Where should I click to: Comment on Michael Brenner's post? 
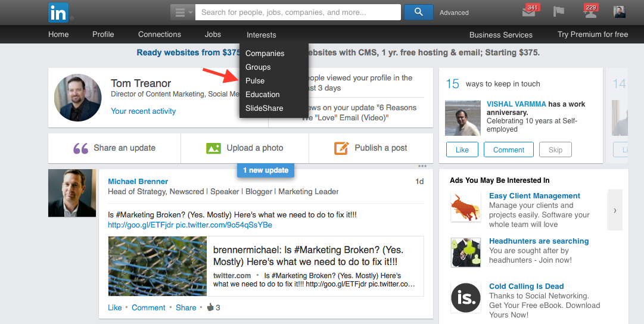tap(148, 307)
